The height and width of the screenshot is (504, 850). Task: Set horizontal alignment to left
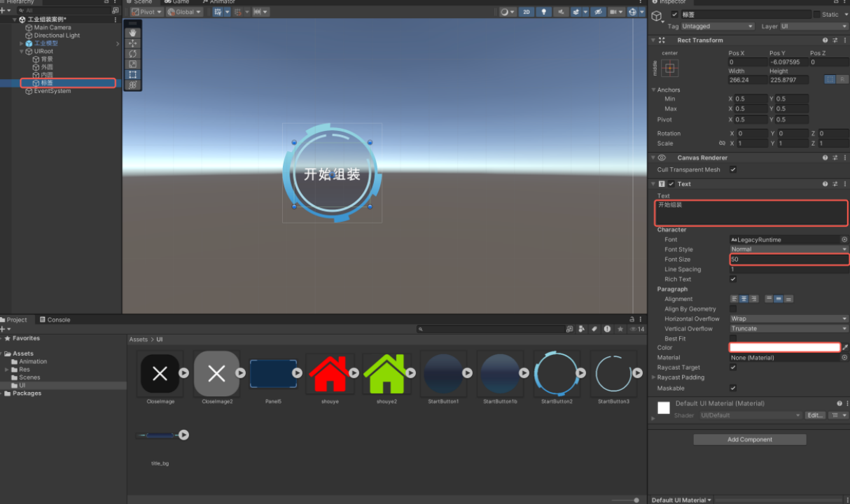(x=734, y=299)
